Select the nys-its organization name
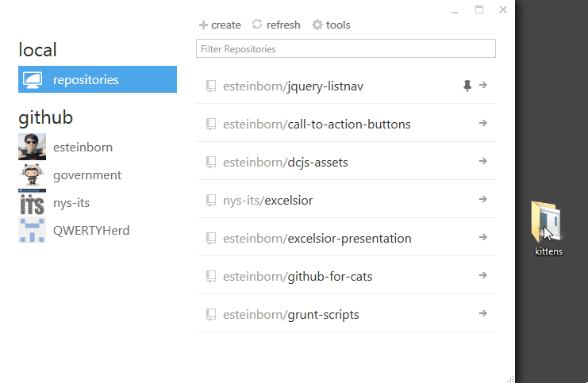Viewport: 588px width, 383px height. coord(71,203)
